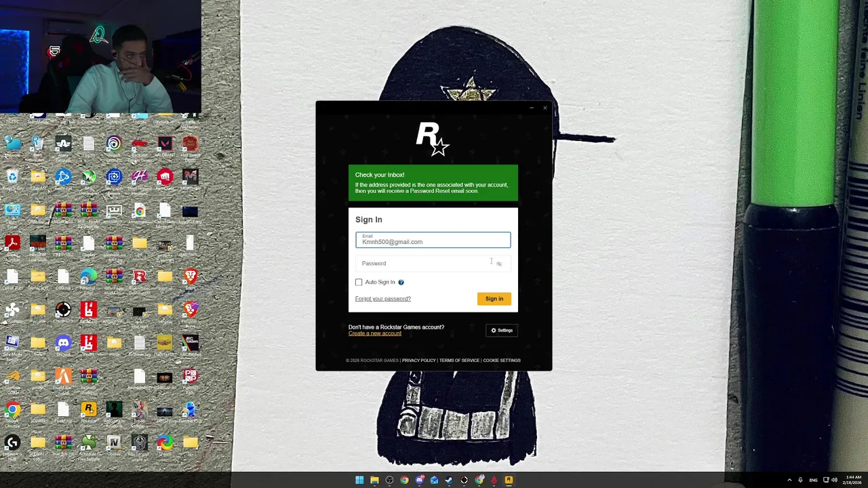
Task: Minimize the Rockstar launcher window
Action: (x=531, y=108)
